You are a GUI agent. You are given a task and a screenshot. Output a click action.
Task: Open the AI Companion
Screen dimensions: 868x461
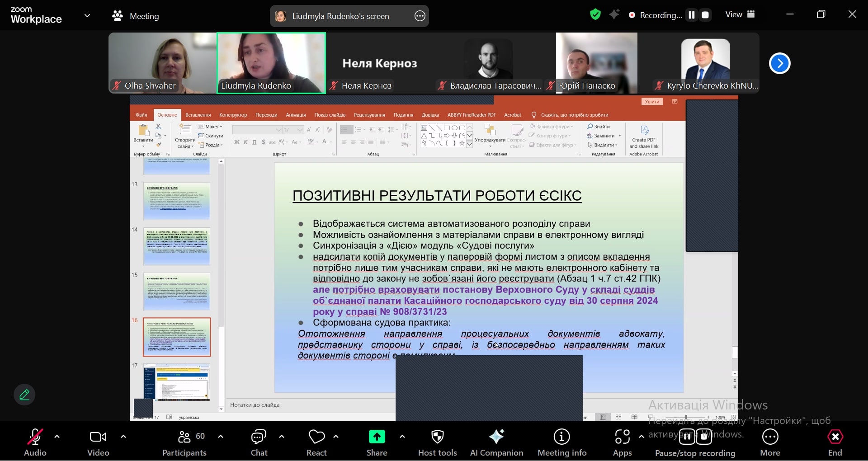[x=496, y=442]
